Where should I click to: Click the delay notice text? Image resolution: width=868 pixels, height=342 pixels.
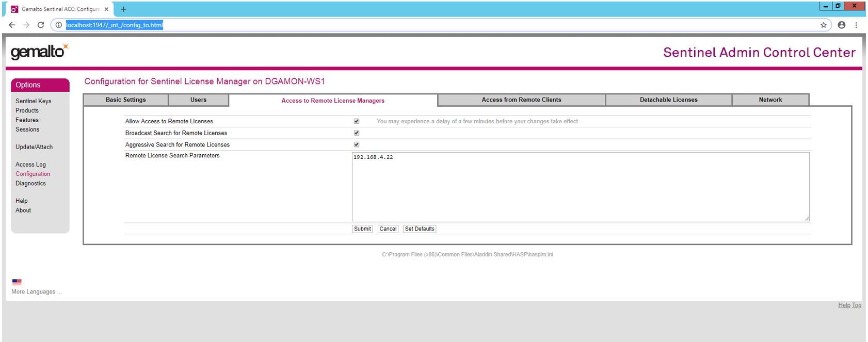click(x=478, y=122)
